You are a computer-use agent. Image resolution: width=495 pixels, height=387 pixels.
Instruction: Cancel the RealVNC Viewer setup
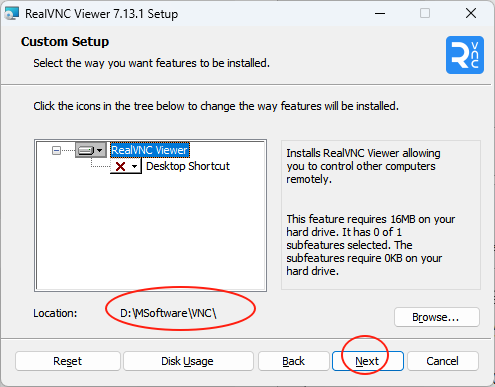[x=443, y=361]
